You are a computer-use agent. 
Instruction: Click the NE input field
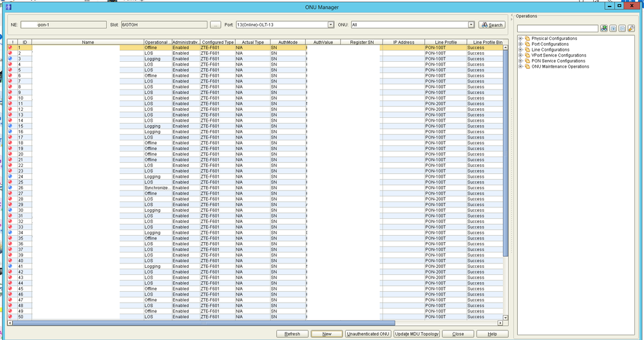click(64, 24)
